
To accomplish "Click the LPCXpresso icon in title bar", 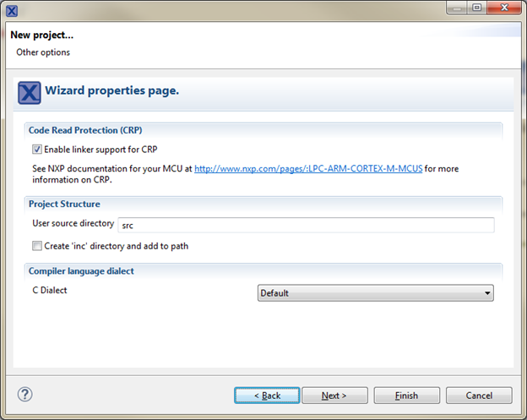I will (11, 10).
